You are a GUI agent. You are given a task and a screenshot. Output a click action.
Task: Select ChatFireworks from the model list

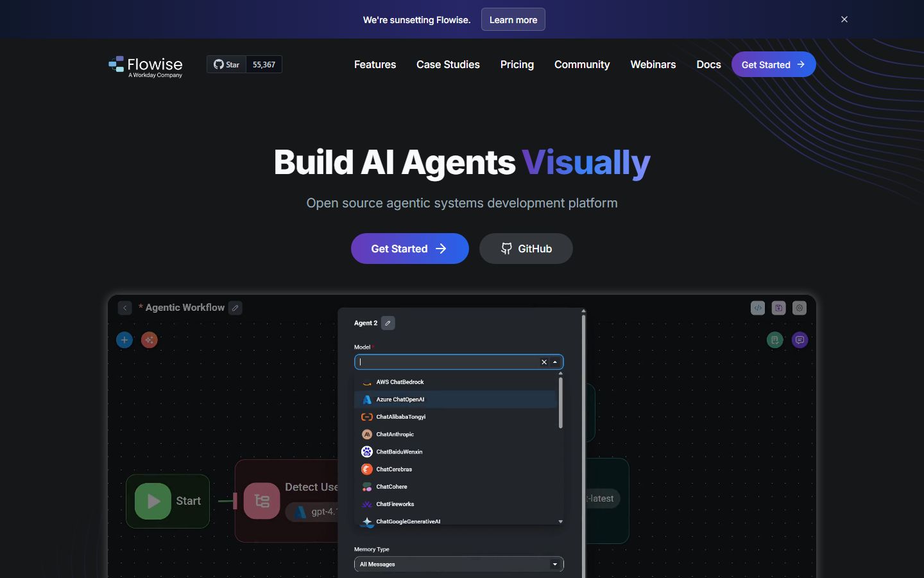456,504
